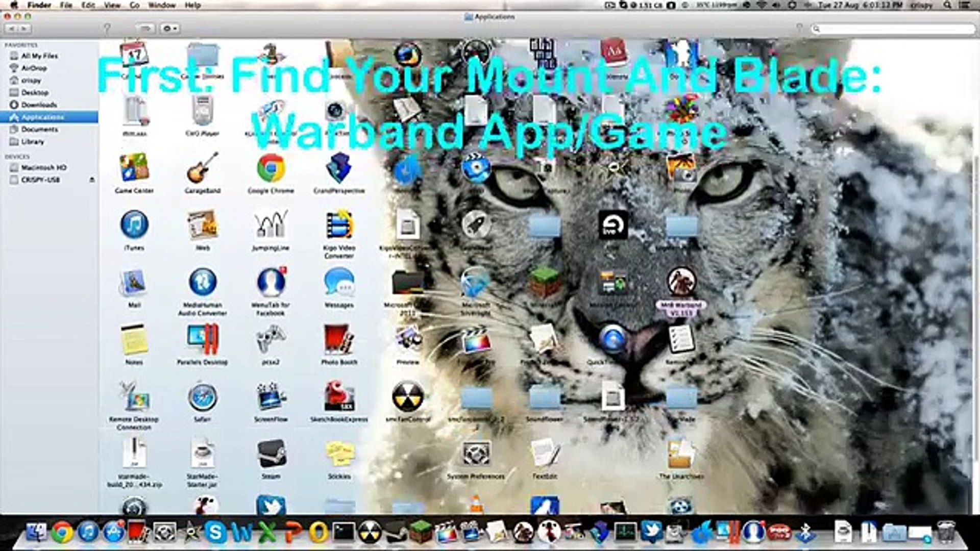Open the pcsx2 controller icon
The image size is (980, 551).
pyautogui.click(x=271, y=339)
